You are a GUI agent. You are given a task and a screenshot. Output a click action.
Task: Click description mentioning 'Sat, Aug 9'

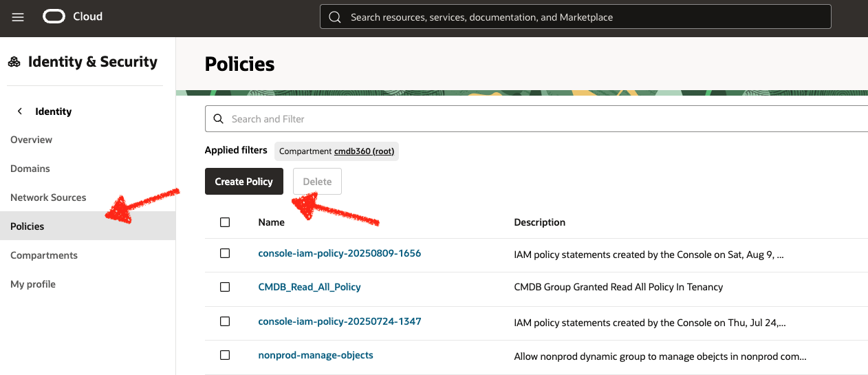649,255
